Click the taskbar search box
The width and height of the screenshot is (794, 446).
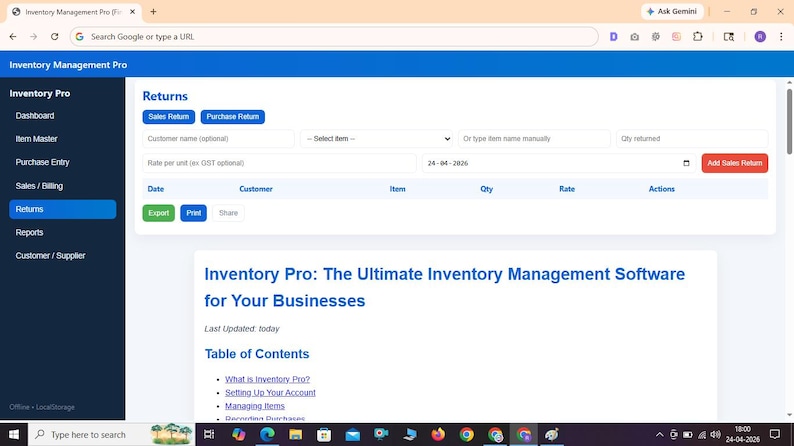111,434
